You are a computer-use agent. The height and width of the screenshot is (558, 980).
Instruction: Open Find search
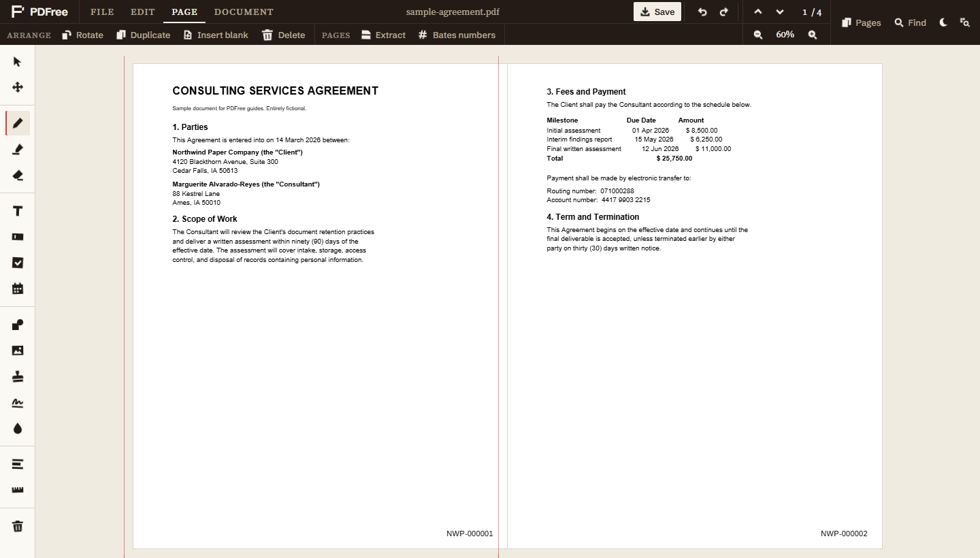coord(911,22)
